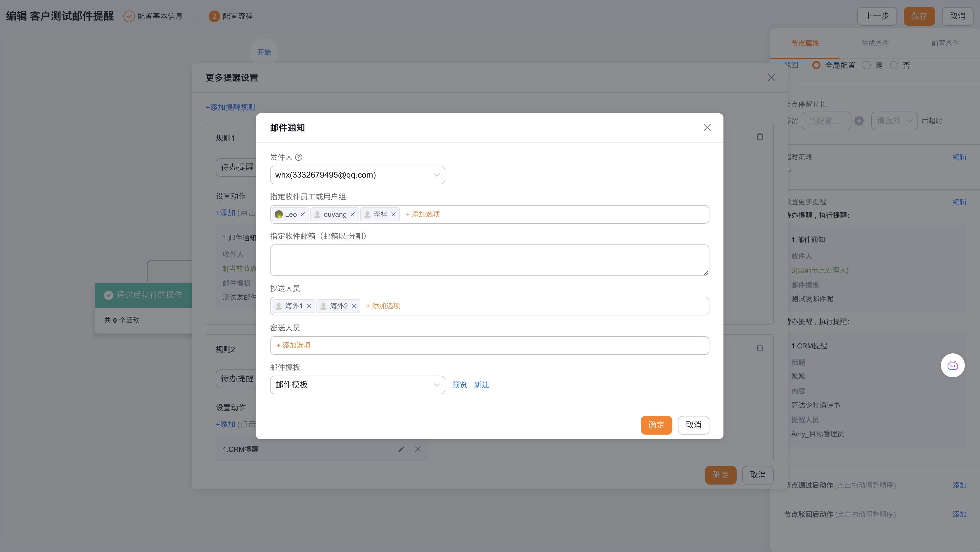Open 请选择 timeout unit dropdown
Image resolution: width=980 pixels, height=552 pixels.
[894, 121]
